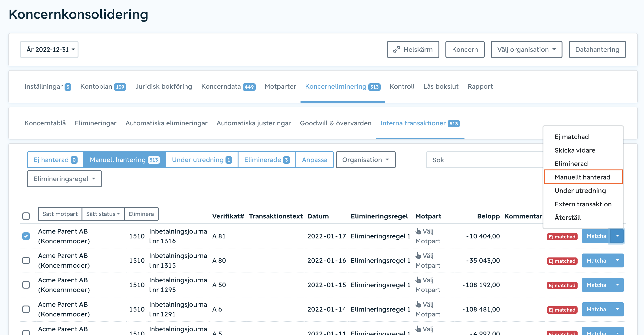This screenshot has width=644, height=335.
Task: Switch to the Elimineringar sub-tab
Action: click(x=95, y=123)
